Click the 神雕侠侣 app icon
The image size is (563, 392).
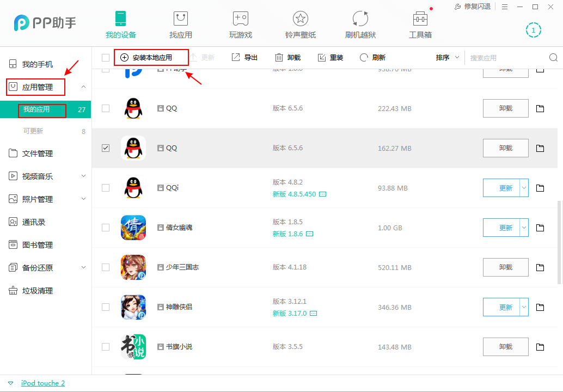(133, 307)
